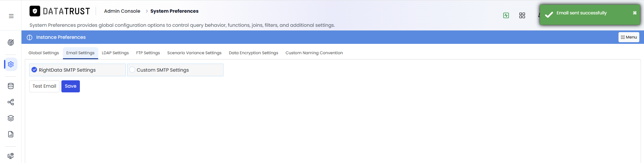Switch to the Global Settings tab
The image size is (644, 163).
[44, 53]
